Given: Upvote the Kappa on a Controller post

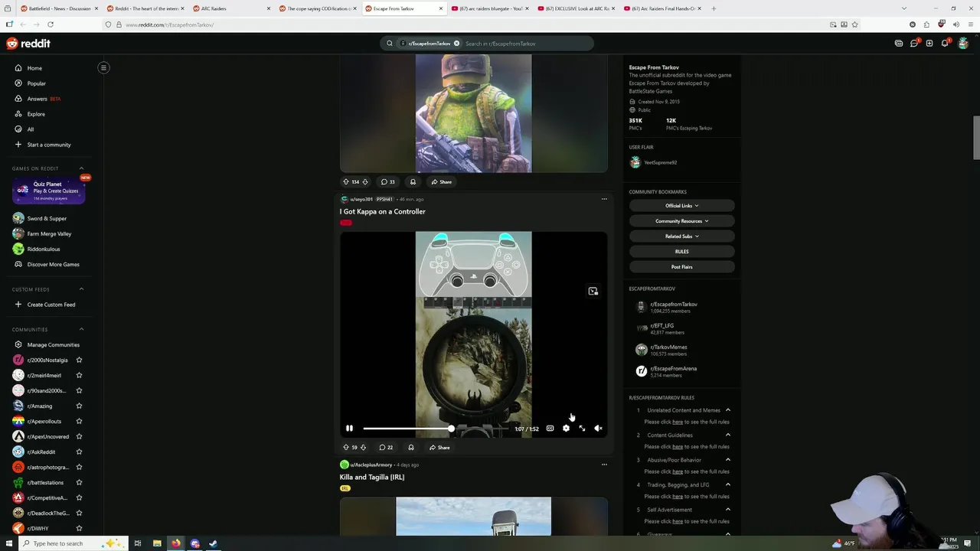Looking at the screenshot, I should pos(346,447).
